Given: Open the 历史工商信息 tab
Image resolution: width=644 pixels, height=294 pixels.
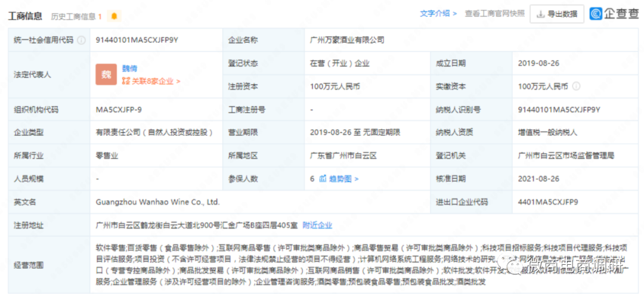Looking at the screenshot, I should pos(76,17).
